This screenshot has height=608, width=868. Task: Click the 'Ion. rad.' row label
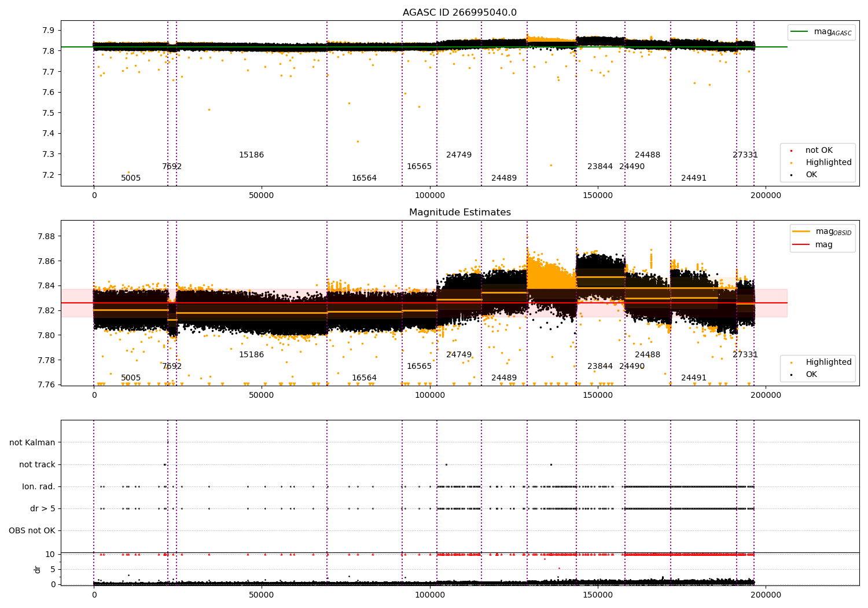click(39, 486)
